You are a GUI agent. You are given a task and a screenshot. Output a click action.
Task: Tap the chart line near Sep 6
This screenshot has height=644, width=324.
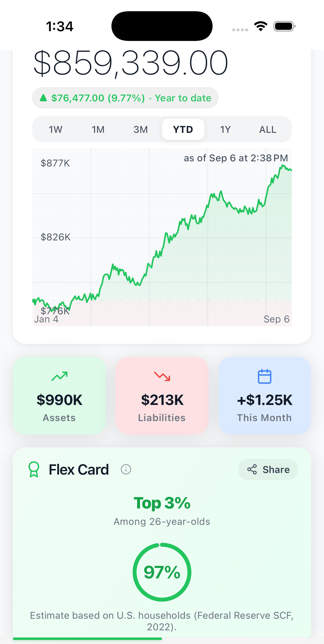coord(290,170)
